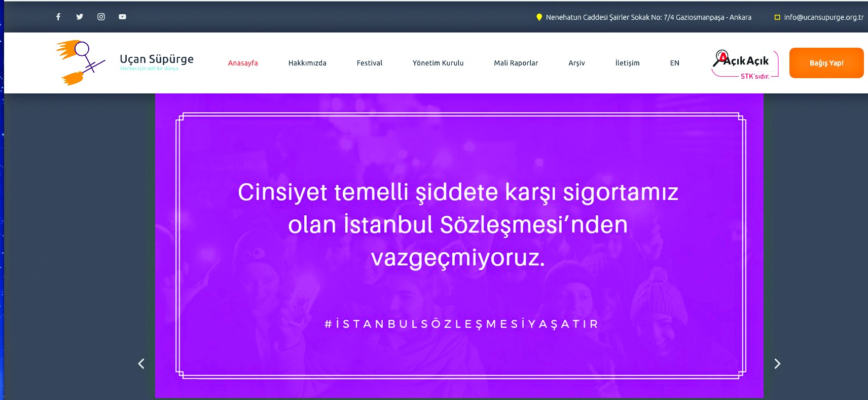Select the Anasayfa menu item
Image resolution: width=868 pixels, height=400 pixels.
243,63
